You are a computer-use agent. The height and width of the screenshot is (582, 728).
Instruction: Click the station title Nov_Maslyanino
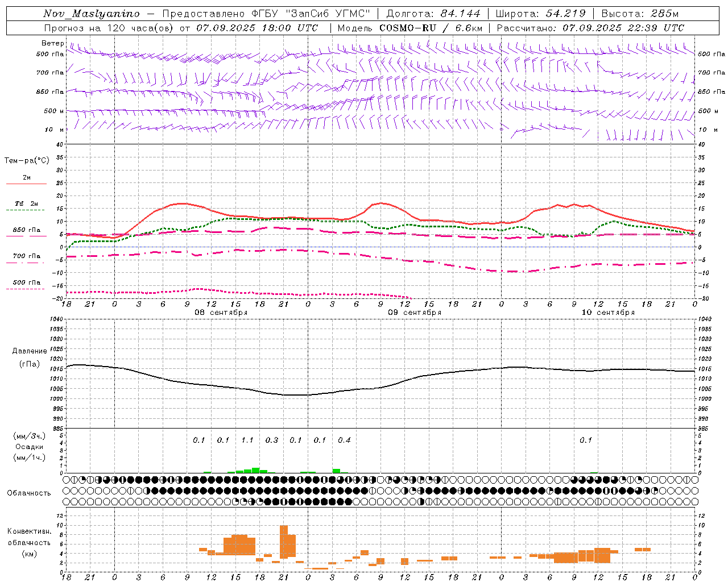pyautogui.click(x=92, y=14)
